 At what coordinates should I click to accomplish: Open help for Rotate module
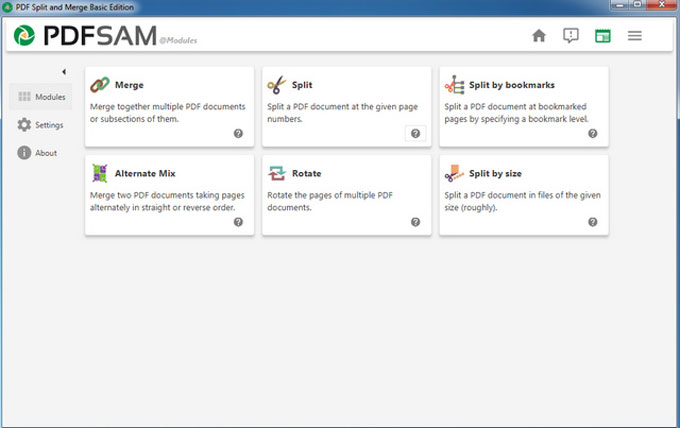415,222
